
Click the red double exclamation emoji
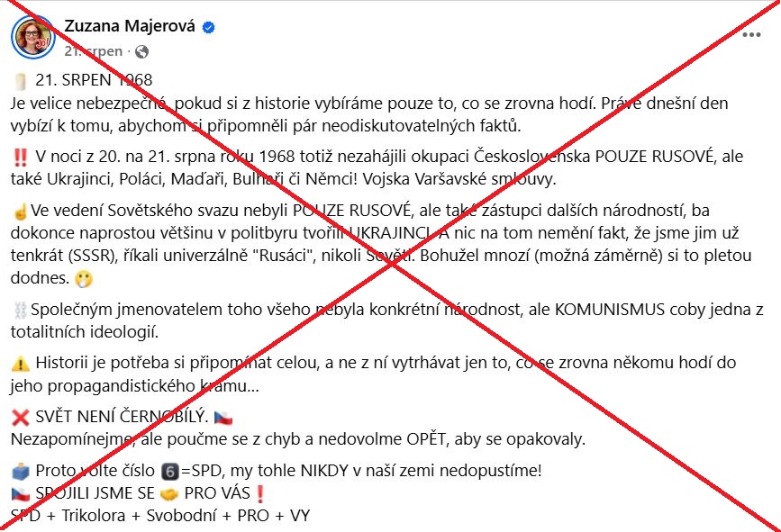(21, 156)
